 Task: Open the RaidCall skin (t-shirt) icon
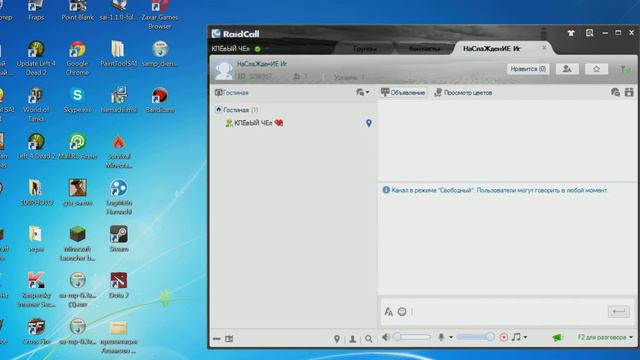pyautogui.click(x=571, y=33)
